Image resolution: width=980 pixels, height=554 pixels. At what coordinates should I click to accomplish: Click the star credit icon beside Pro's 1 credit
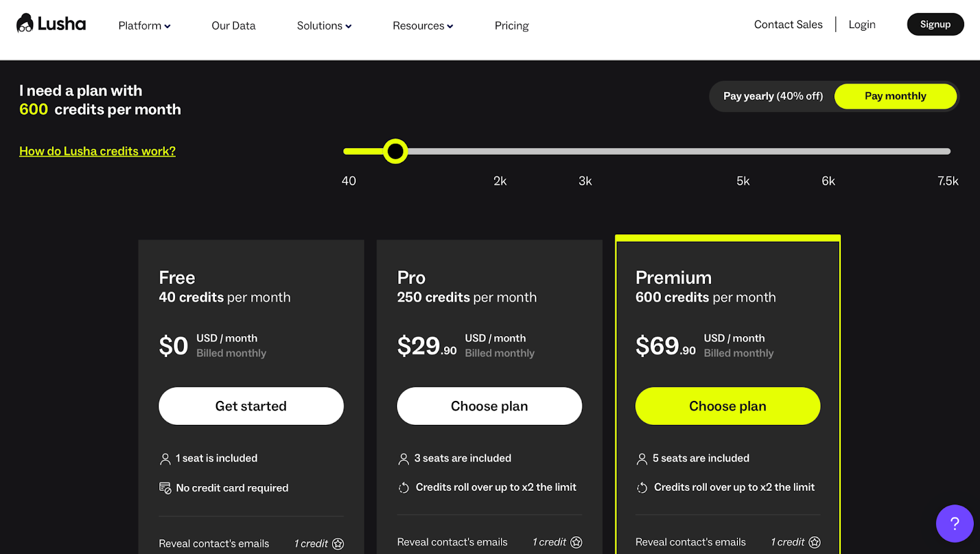pos(576,542)
